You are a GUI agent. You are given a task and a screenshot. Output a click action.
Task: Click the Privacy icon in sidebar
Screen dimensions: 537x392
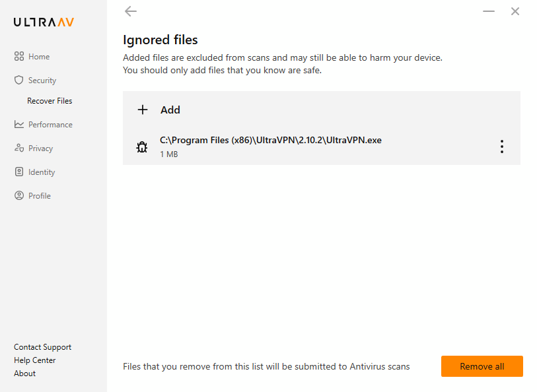pyautogui.click(x=19, y=148)
